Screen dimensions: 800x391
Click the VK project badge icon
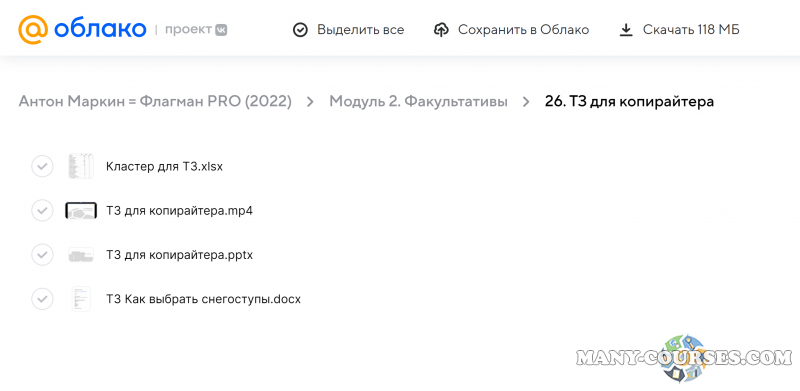[x=221, y=30]
